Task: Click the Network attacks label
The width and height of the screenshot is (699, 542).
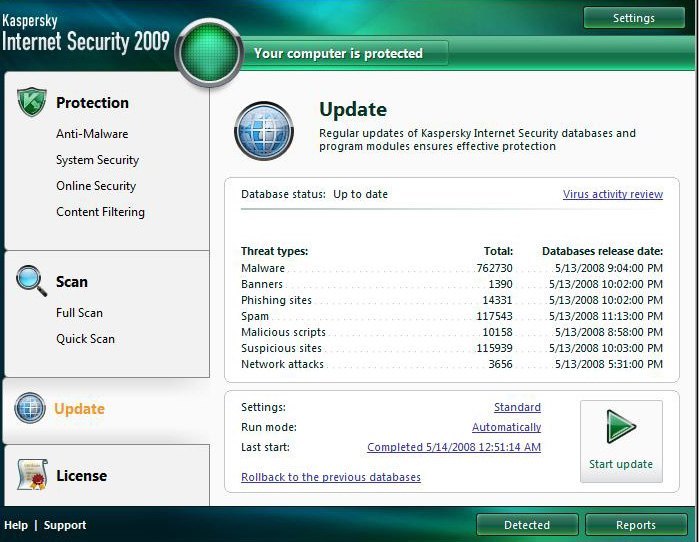Action: tap(283, 364)
